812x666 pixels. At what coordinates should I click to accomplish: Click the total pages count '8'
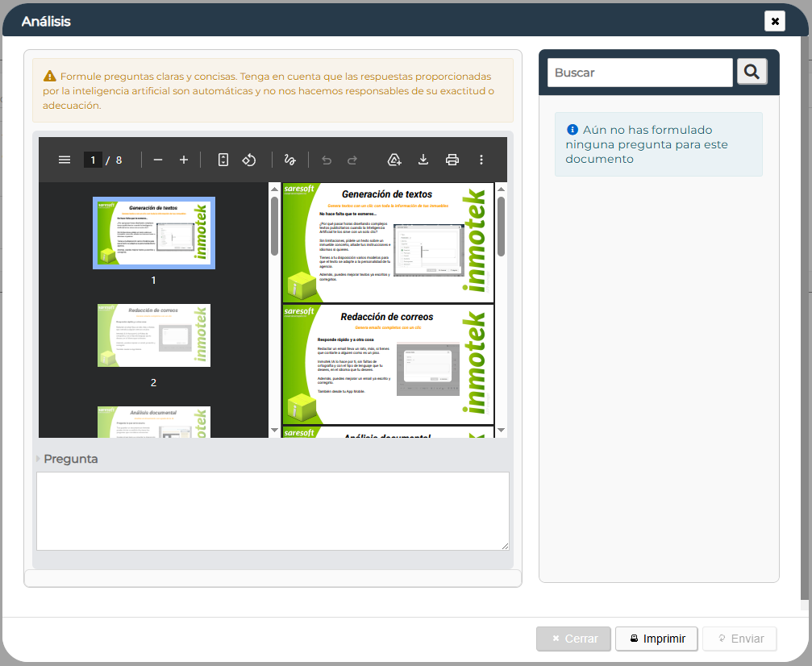(x=119, y=160)
